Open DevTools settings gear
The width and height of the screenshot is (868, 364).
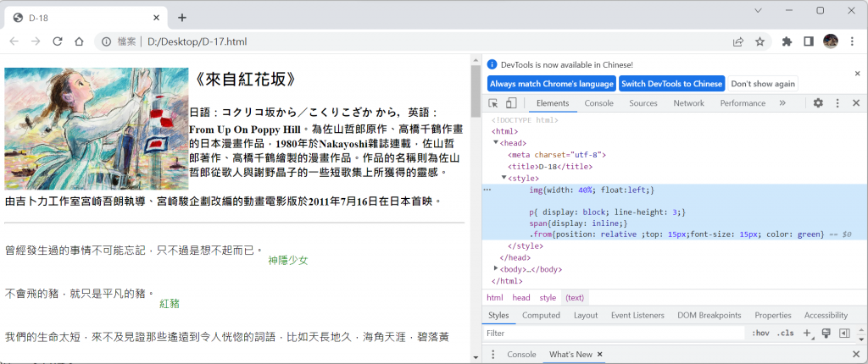coord(818,103)
